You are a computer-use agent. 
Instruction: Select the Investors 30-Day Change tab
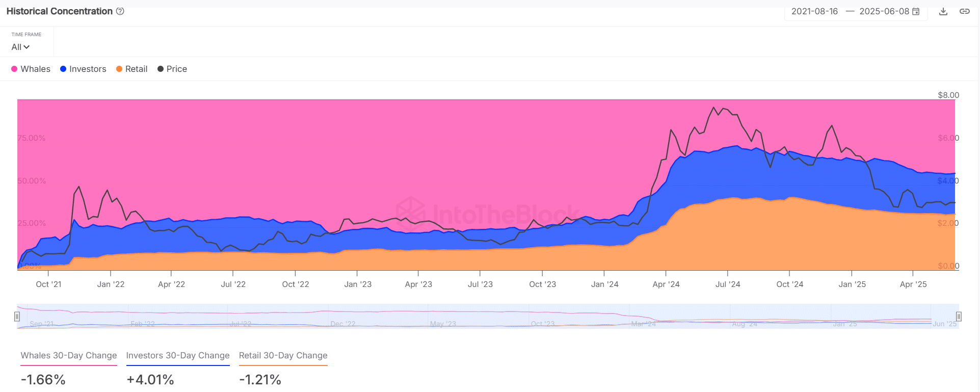coord(178,355)
